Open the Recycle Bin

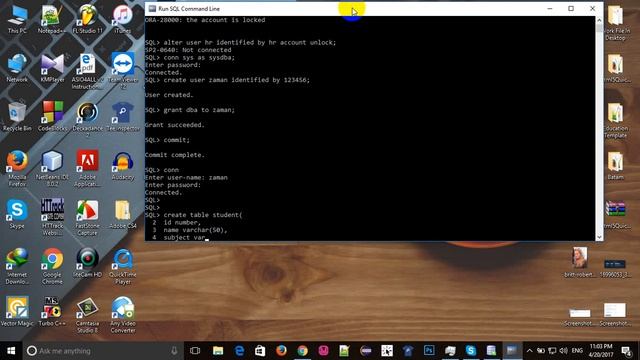pos(17,117)
